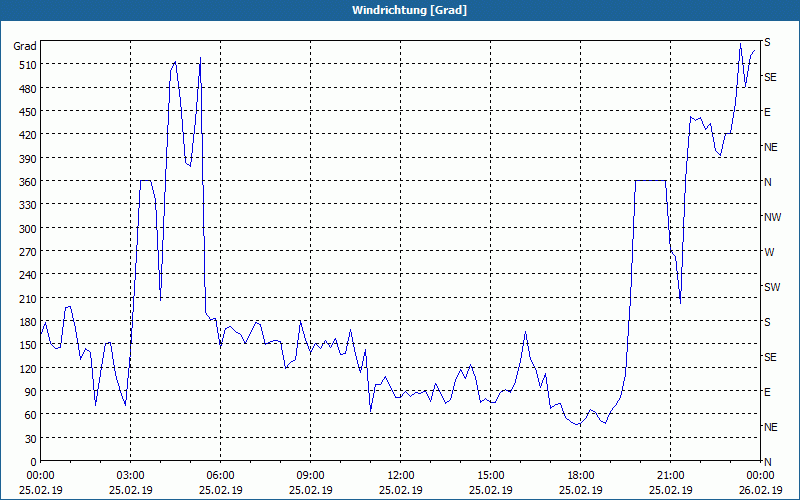800x500 pixels.
Task: Click the 150 y-axis value
Action: click(28, 345)
